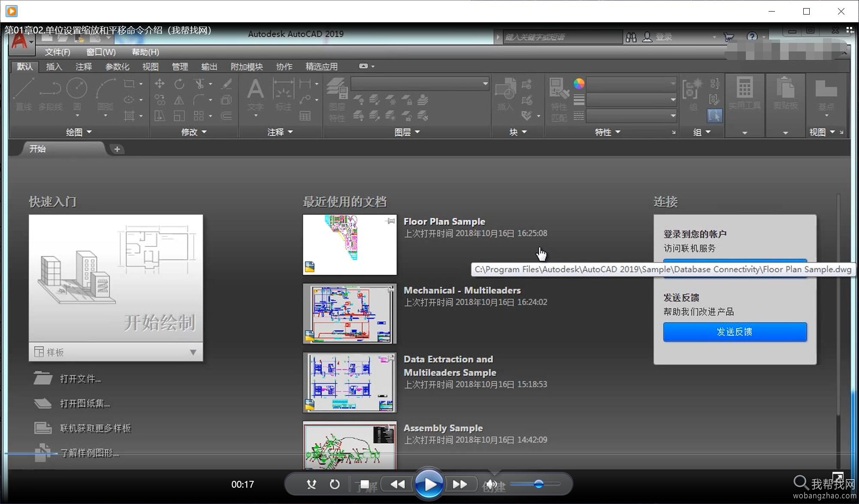Viewport: 859px width, 504px height.
Task: Expand the Properties (特性) panel
Action: point(607,132)
